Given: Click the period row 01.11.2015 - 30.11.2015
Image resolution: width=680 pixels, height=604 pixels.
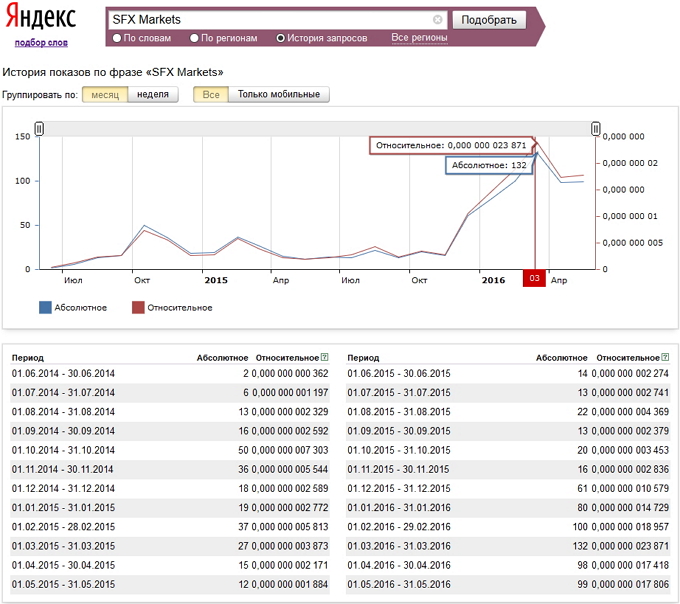Looking at the screenshot, I should (x=508, y=469).
